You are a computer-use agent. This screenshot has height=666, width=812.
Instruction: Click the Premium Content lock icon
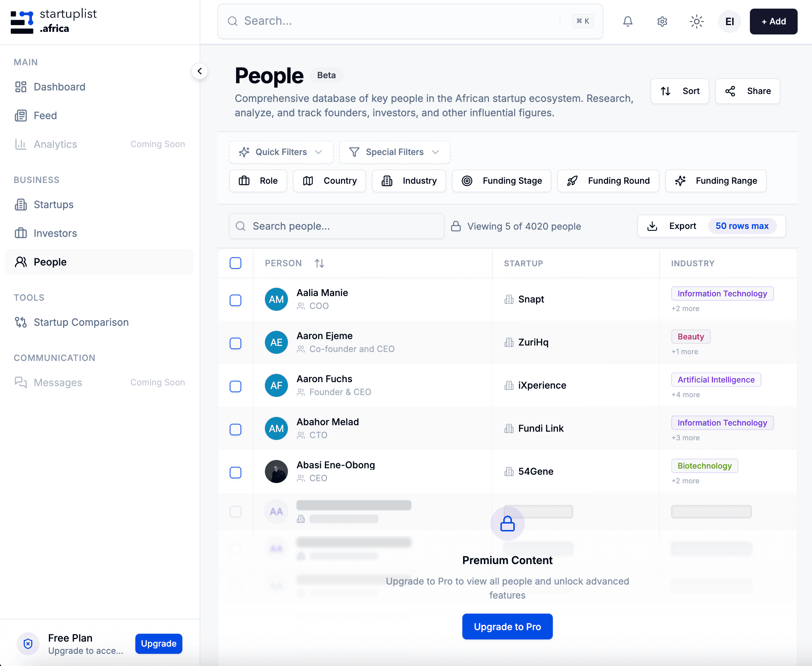[x=507, y=524]
